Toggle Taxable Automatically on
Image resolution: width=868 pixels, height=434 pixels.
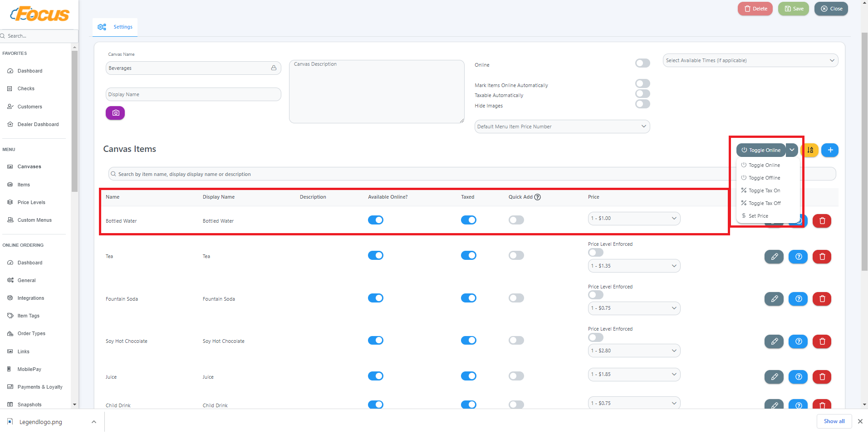click(642, 93)
